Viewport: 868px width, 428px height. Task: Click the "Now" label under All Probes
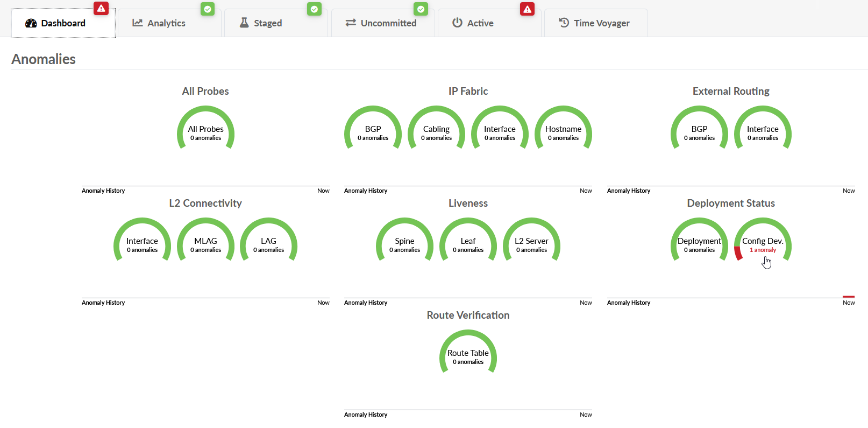pos(323,191)
